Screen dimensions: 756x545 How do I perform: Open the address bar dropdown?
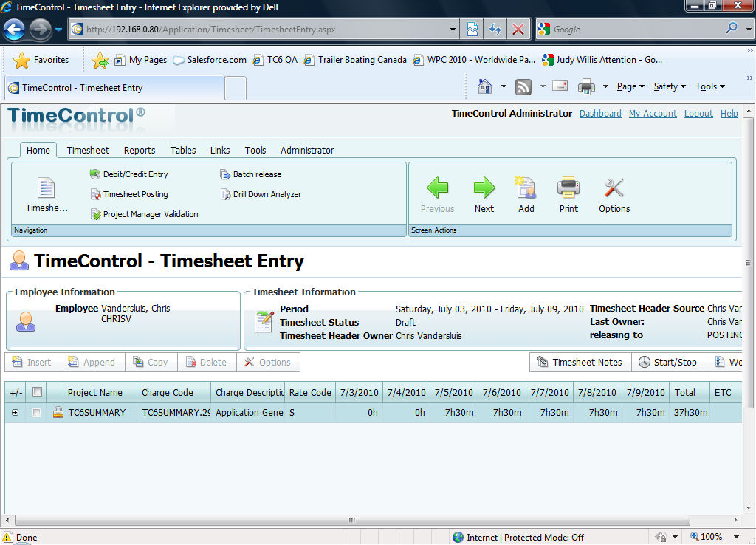[x=453, y=30]
